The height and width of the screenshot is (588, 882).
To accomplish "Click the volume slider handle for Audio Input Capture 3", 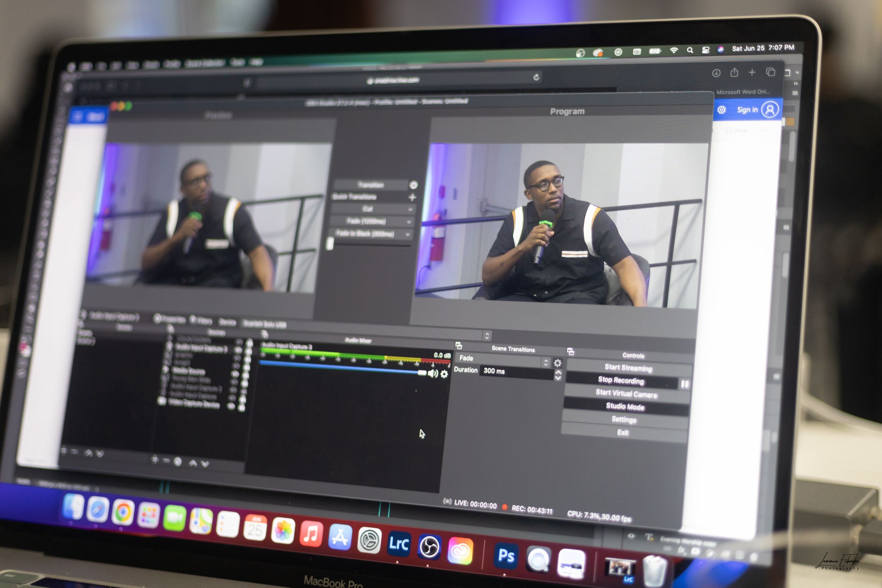I will click(422, 373).
